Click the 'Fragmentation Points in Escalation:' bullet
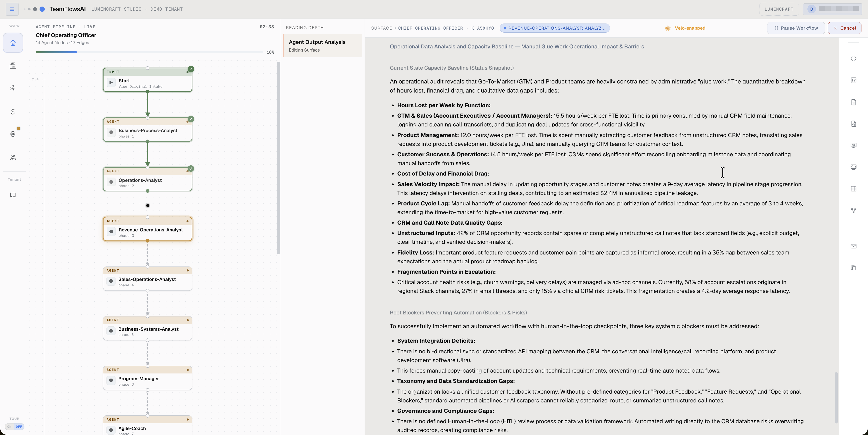 [446, 272]
